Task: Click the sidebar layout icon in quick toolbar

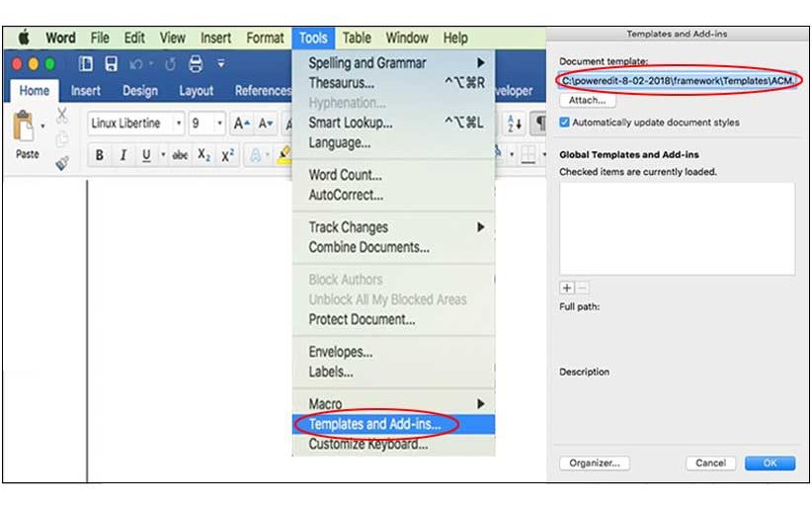Action: (x=85, y=64)
